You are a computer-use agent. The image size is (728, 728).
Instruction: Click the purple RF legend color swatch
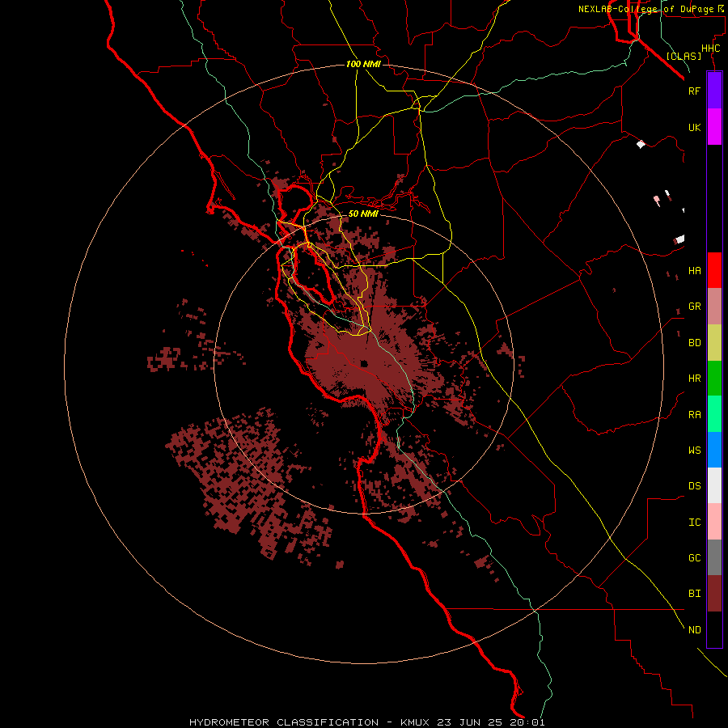click(x=714, y=91)
